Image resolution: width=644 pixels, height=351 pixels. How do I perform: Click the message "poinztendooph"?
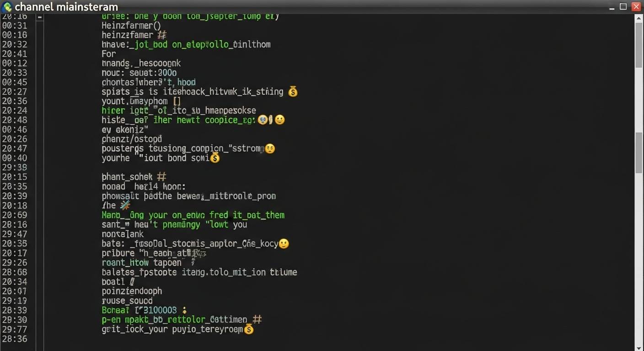(x=132, y=291)
